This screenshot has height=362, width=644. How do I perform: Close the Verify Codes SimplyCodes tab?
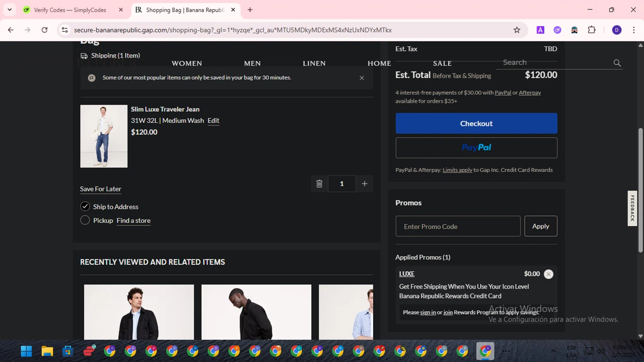coord(121,9)
